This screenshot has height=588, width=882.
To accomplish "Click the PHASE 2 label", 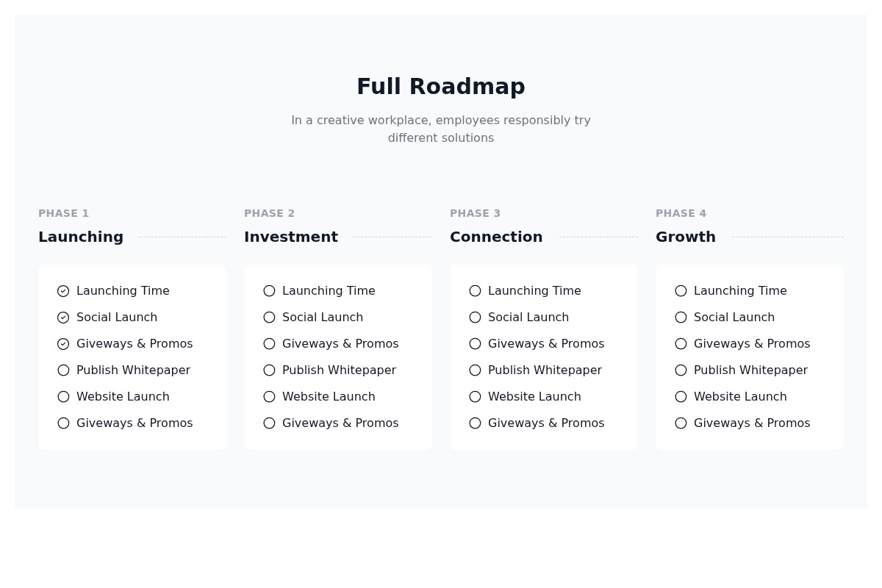I will click(269, 213).
